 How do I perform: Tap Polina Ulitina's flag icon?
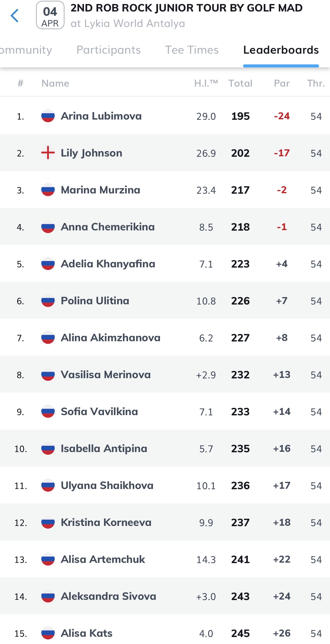48,301
